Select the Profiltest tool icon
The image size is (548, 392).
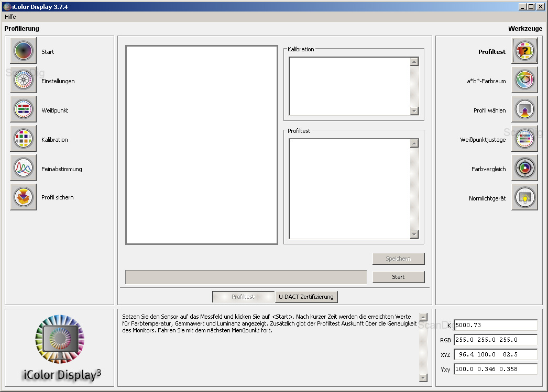[524, 51]
